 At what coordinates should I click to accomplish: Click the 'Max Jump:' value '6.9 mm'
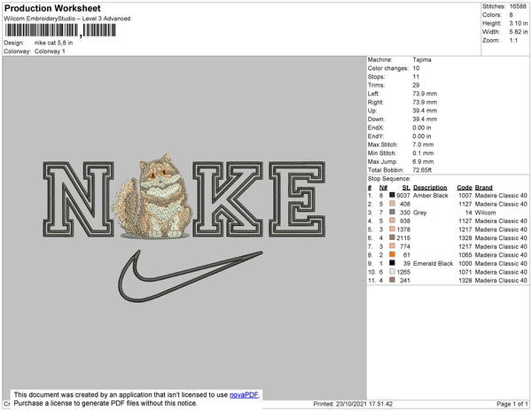point(423,161)
